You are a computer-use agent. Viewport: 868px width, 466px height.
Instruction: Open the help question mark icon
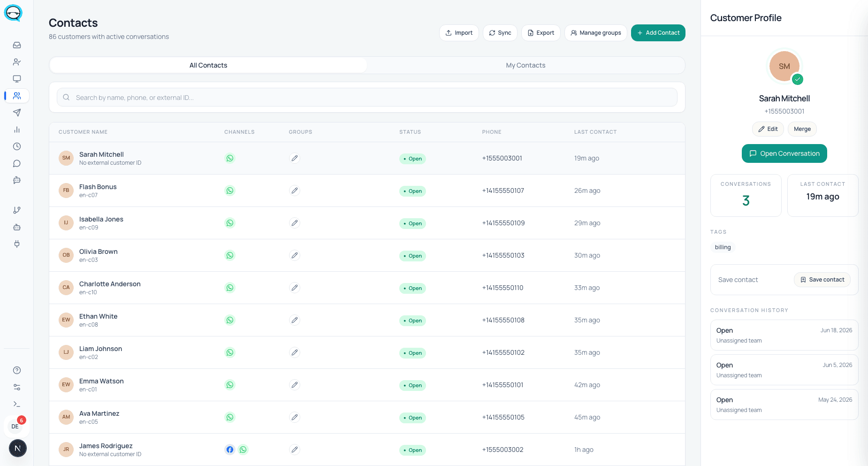point(17,370)
